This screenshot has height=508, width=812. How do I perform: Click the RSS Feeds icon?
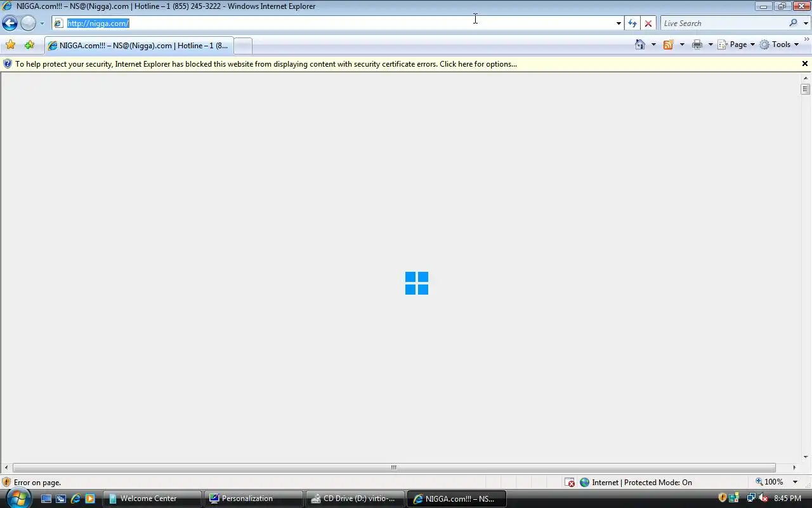(668, 44)
